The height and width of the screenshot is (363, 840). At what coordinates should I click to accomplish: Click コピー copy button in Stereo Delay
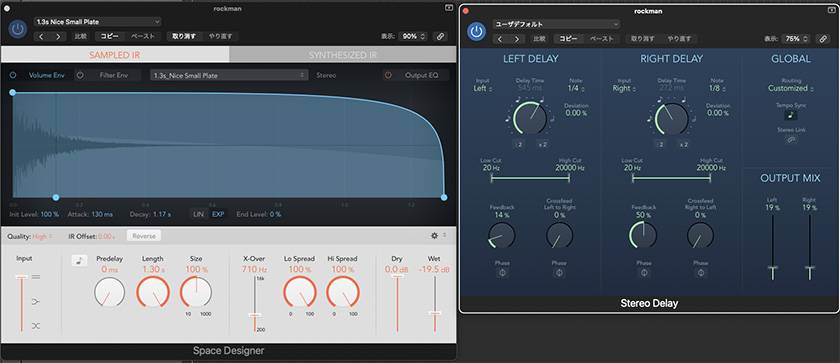coord(568,39)
